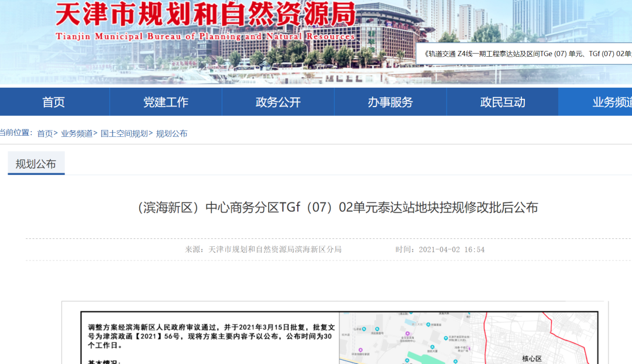Go to 国土空间规划 in the breadcrumb
The height and width of the screenshot is (364, 632).
124,133
